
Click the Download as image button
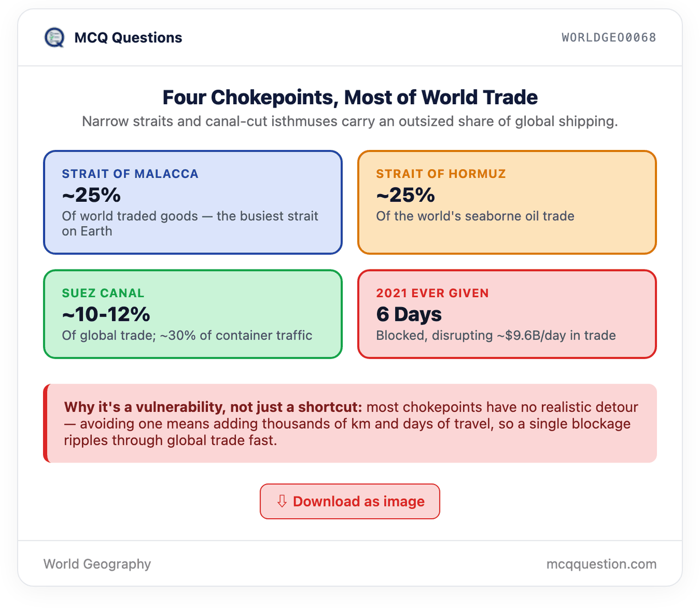tap(350, 501)
